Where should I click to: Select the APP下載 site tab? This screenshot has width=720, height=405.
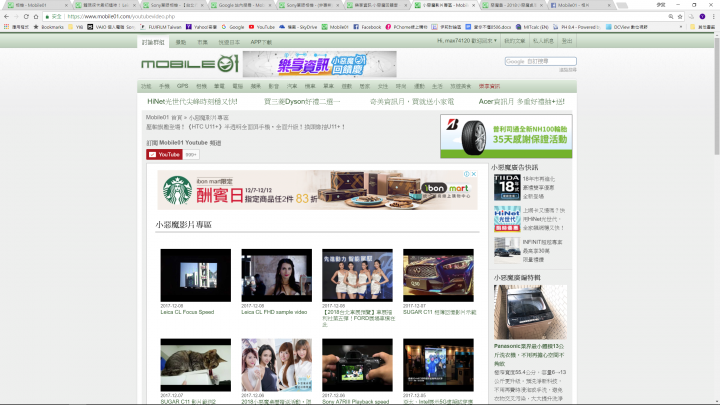pos(261,42)
